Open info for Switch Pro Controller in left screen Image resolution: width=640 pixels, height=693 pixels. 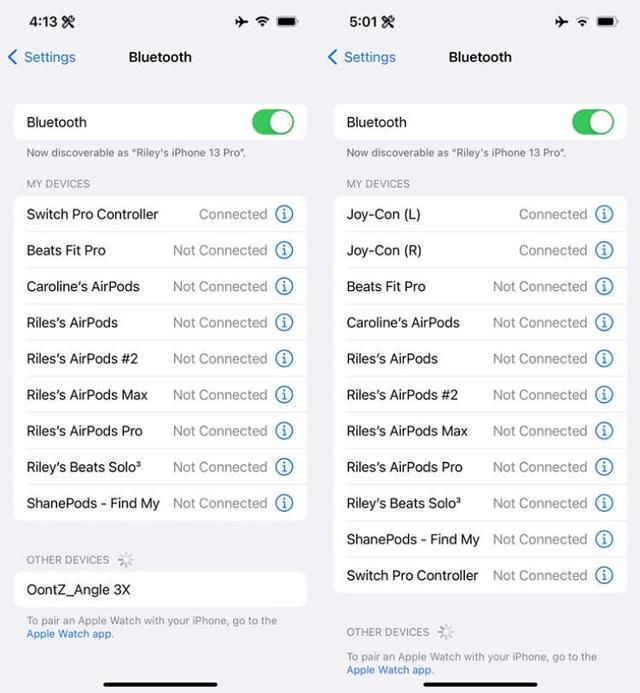(284, 214)
